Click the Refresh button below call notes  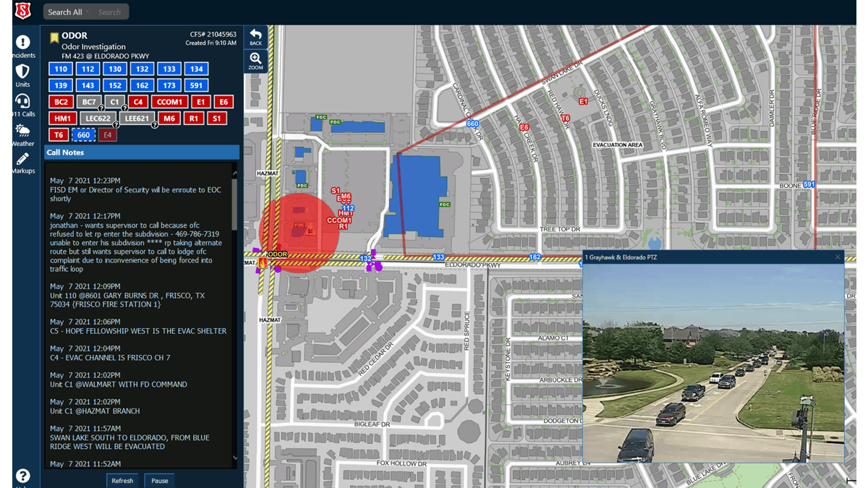click(x=122, y=481)
